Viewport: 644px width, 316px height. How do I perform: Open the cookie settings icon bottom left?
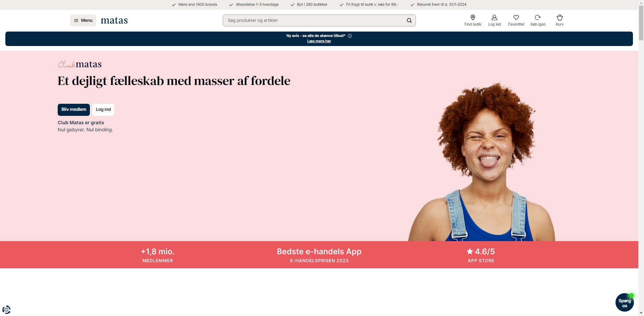[6, 309]
